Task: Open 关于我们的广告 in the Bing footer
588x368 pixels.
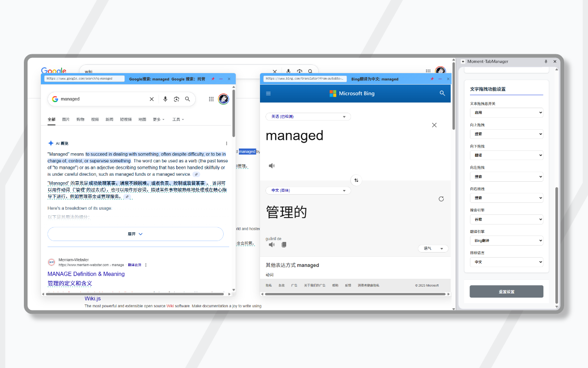Action: tap(315, 286)
